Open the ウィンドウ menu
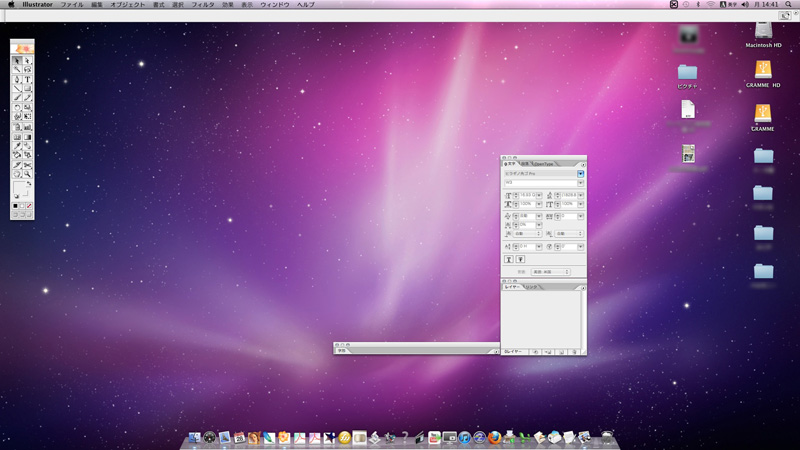Viewport: 800px width, 450px height. (x=274, y=5)
